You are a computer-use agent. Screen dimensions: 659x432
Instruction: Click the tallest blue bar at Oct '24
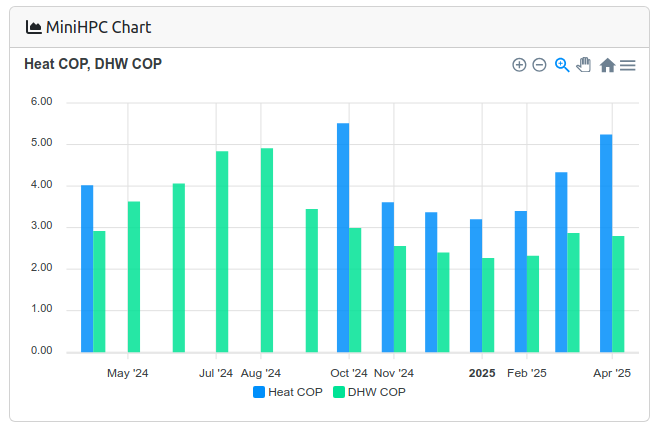point(343,237)
